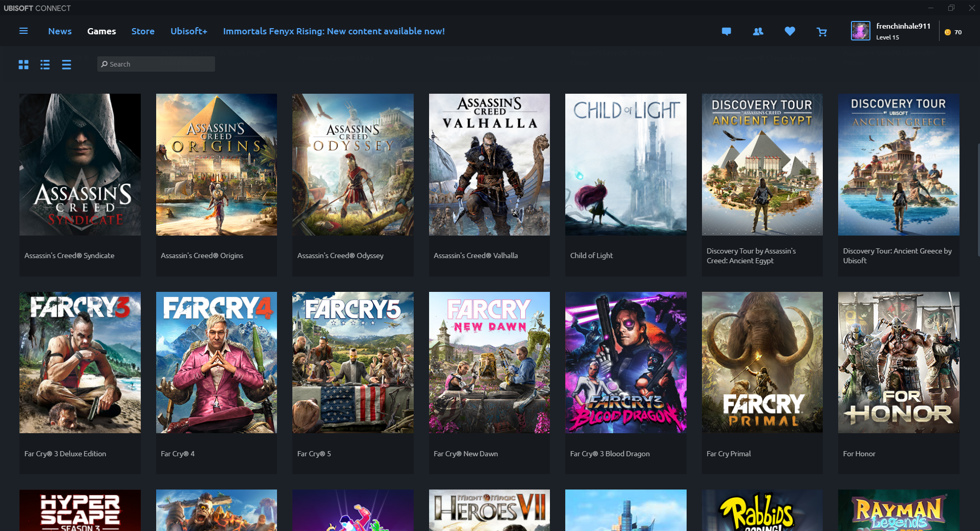Click "Discovery Tour by Assassin's Creed: Ancient Egypt" text
Screen dimensions: 980x531
751,256
